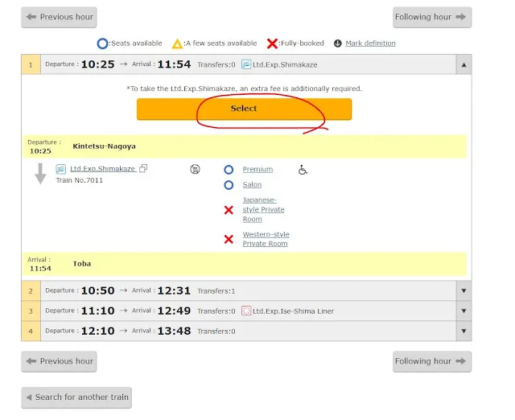Image resolution: width=515 pixels, height=420 pixels.
Task: Click the wheelchair accessibility icon
Action: (303, 170)
